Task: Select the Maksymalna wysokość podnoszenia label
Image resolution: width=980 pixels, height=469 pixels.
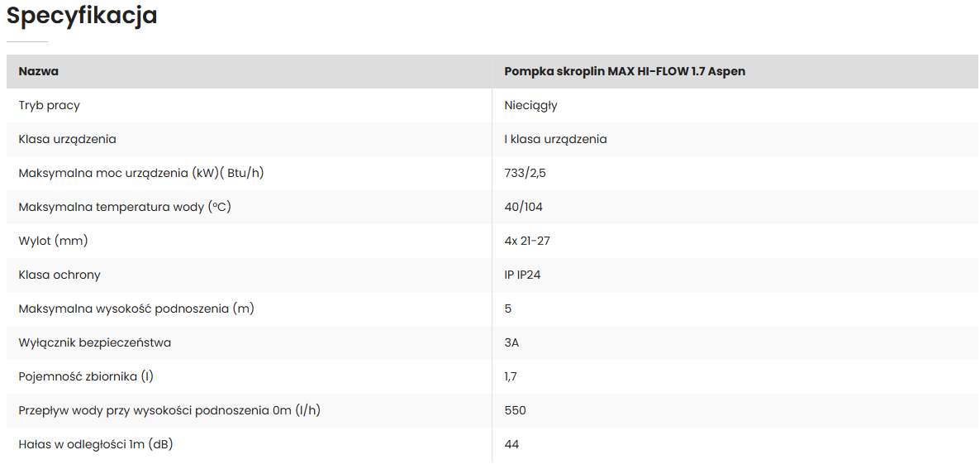Action: 136,309
